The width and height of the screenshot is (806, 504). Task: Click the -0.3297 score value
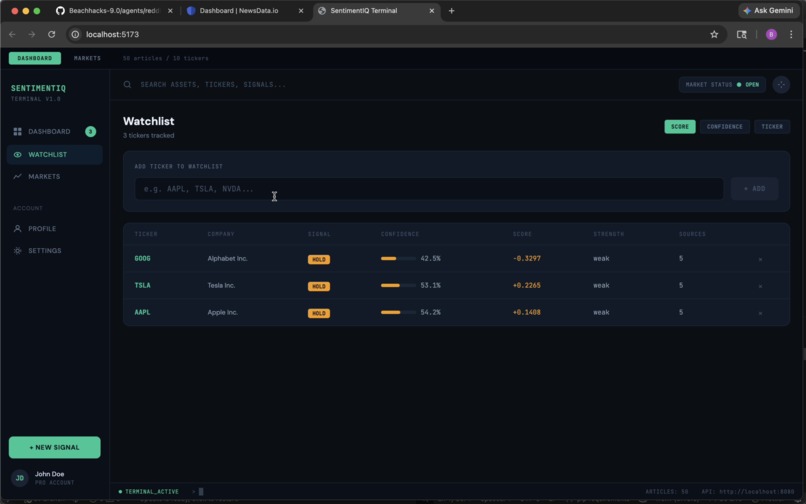pos(526,259)
